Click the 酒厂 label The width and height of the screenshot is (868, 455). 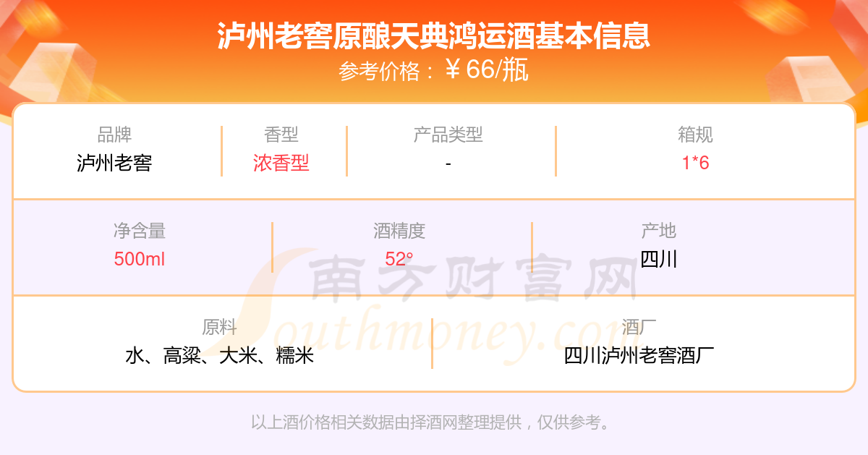(x=639, y=328)
